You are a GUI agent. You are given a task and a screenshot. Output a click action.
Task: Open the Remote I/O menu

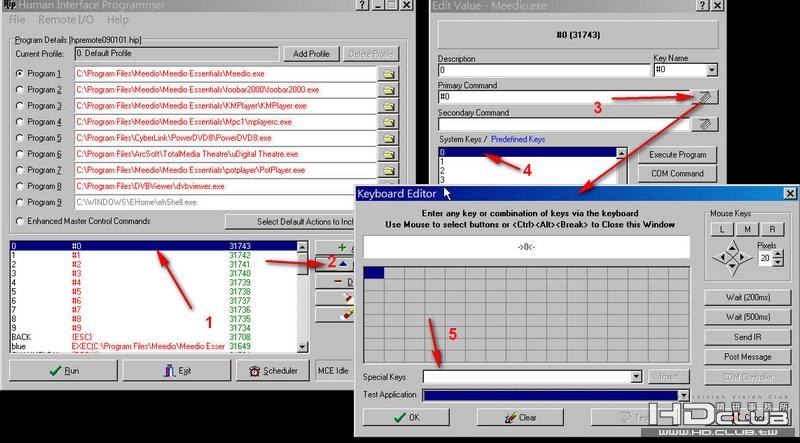pyautogui.click(x=66, y=20)
